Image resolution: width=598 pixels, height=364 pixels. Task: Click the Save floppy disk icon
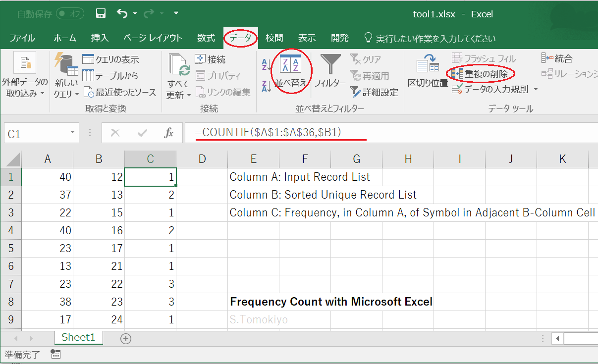(x=101, y=13)
